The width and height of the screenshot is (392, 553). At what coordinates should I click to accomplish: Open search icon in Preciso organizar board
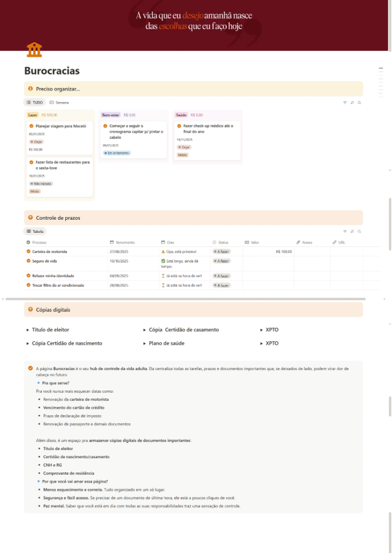click(x=359, y=103)
